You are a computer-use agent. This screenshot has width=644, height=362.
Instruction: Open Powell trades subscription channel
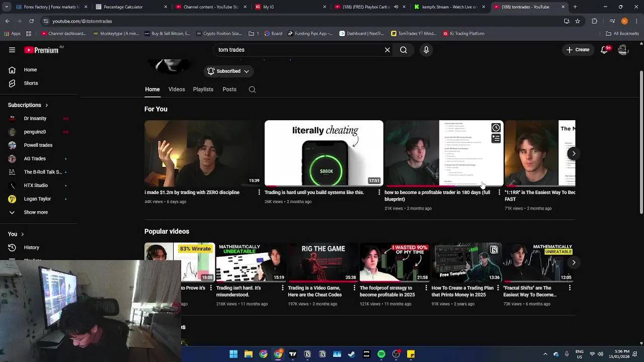click(x=38, y=145)
